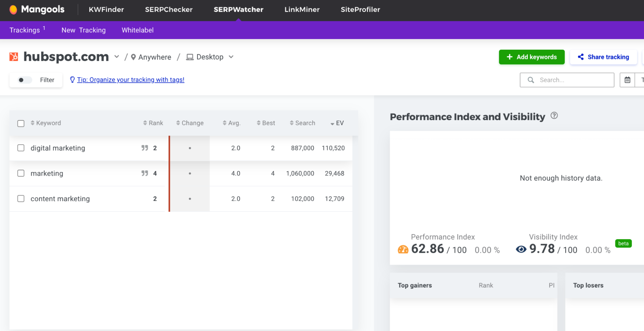Expand the hubspot.com domain dropdown
The image size is (644, 331).
click(117, 57)
